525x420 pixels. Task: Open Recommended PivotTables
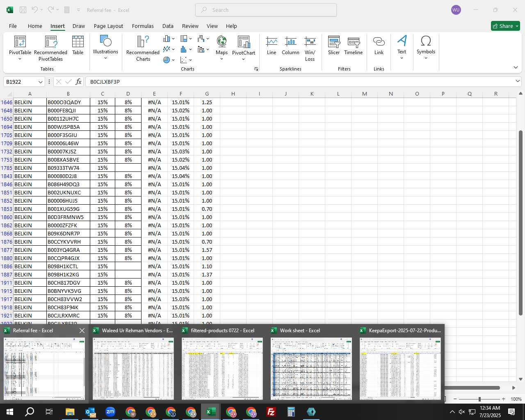tap(51, 48)
